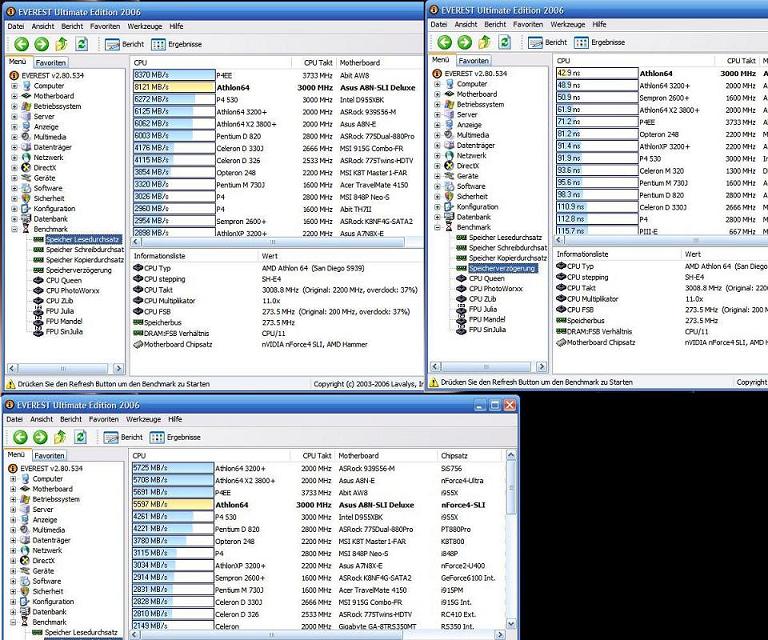768x640 pixels.
Task: Select Sicherheit shield icon in top-left window tree
Action: [26, 198]
